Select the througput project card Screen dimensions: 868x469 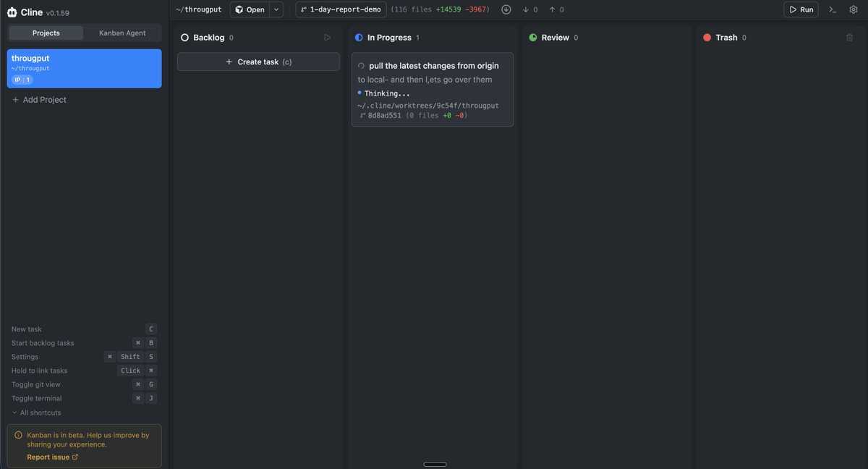tap(84, 68)
